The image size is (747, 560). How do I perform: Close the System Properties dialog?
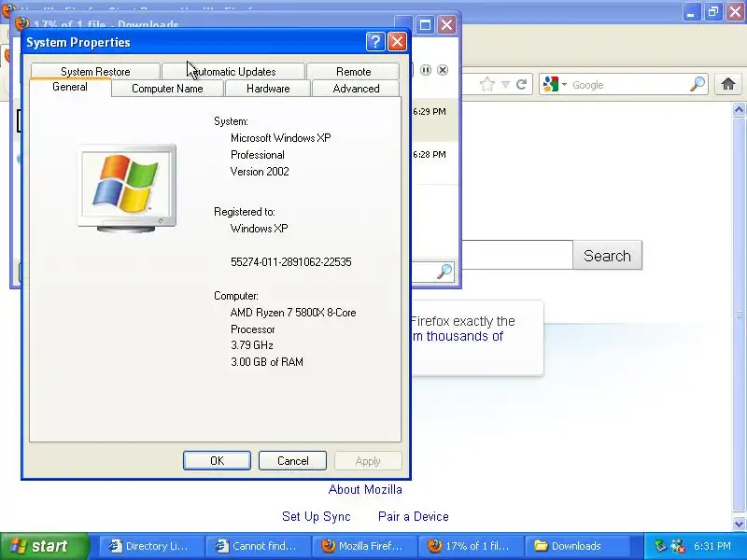(x=398, y=42)
